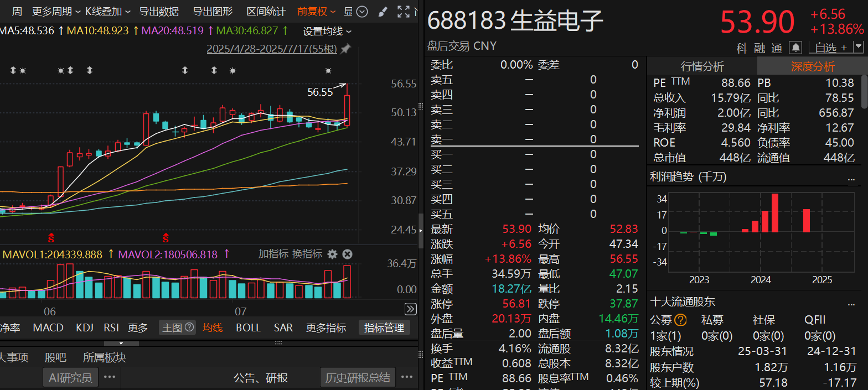Viewport: 868px width, 390px height.
Task: Click the 2025/4/28-2025/7/17 date range link
Action: click(272, 49)
